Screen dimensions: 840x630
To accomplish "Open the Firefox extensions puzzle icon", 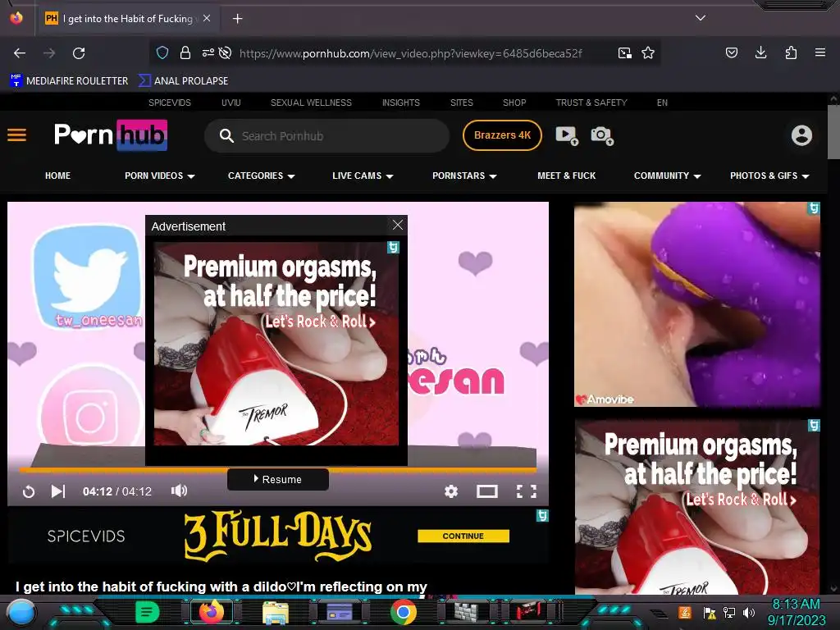I will coord(791,52).
